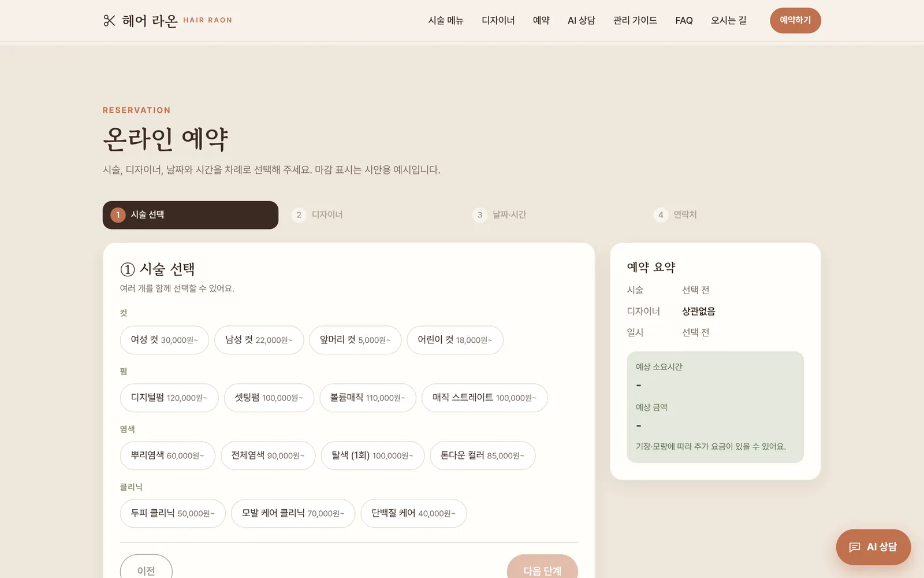Toggle the 여성 컷 service chip
The height and width of the screenshot is (578, 924).
tap(165, 340)
